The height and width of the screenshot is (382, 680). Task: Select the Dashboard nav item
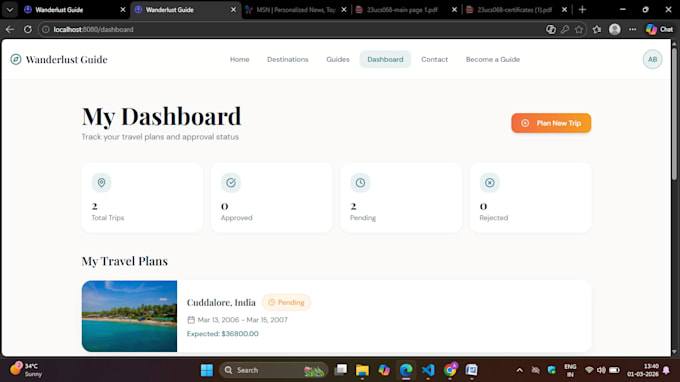[x=385, y=59]
